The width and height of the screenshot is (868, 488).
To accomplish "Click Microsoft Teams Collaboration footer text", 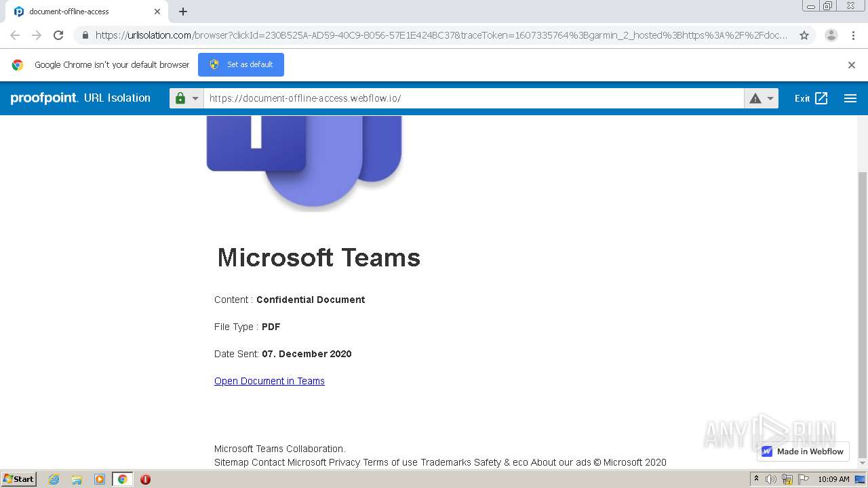I will (280, 449).
